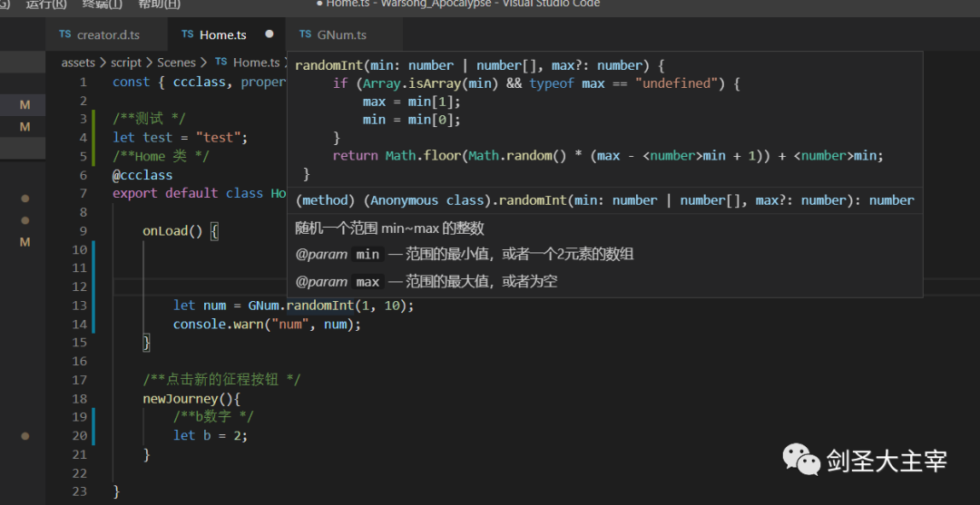
Task: Click the assets breadcrumb segment
Action: (78, 63)
